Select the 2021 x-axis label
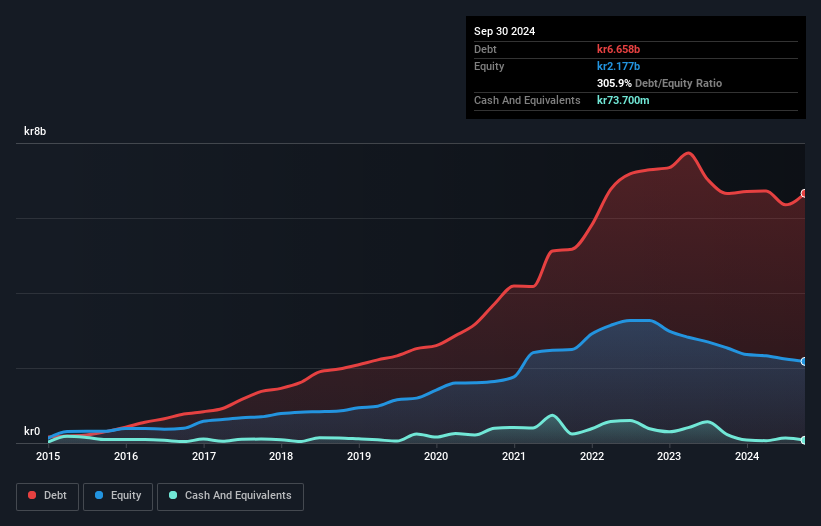 pos(514,456)
